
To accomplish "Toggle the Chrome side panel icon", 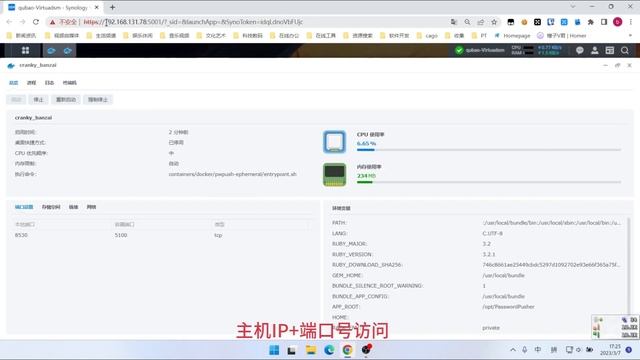I will pos(604,22).
